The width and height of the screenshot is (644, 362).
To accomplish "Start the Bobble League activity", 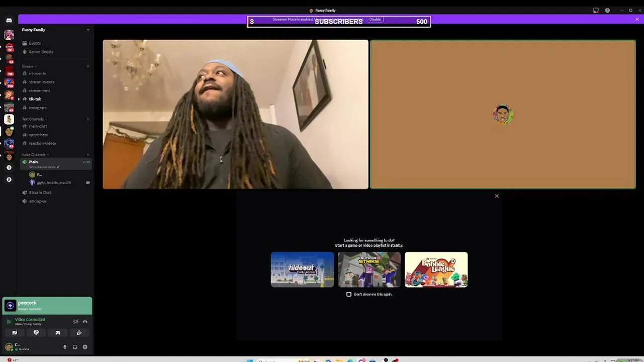I will coord(436,269).
